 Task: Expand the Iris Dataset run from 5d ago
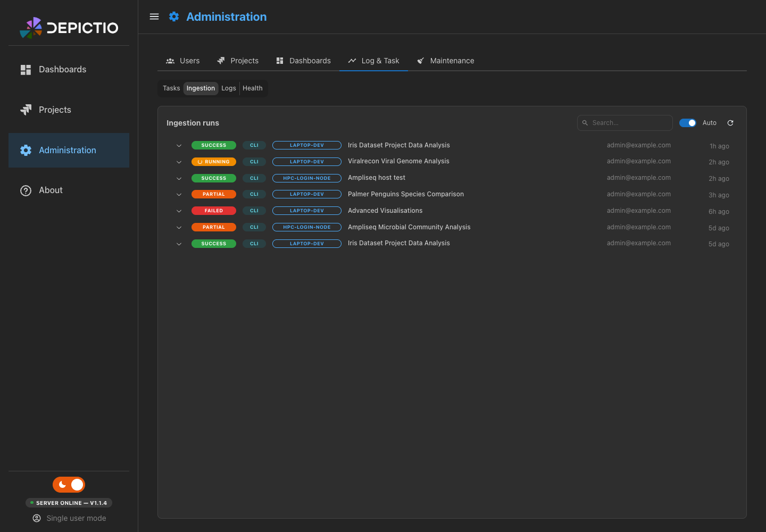(179, 244)
